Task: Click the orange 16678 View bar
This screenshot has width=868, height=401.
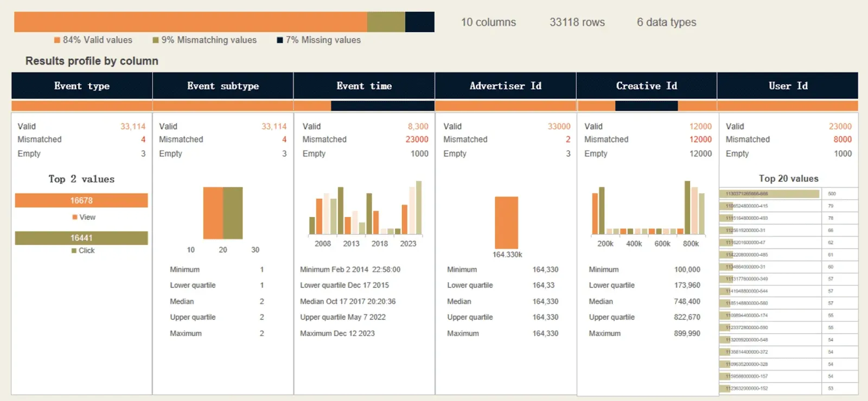Action: (81, 200)
